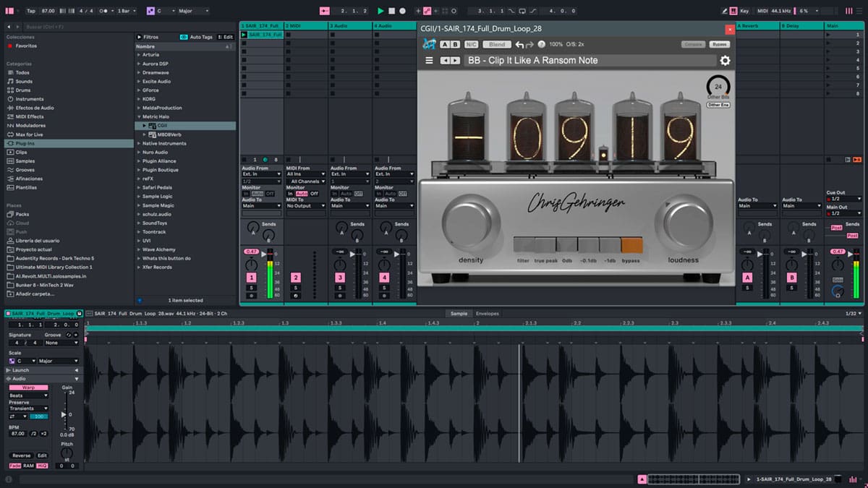This screenshot has width=868, height=488.
Task: Click Añadir carpeta to add a folder
Action: point(33,294)
